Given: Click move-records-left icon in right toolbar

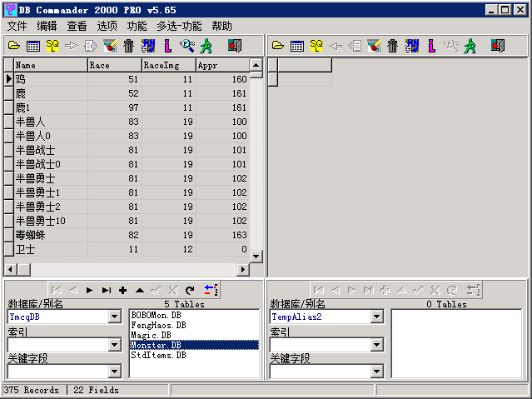Looking at the screenshot, I should click(355, 46).
